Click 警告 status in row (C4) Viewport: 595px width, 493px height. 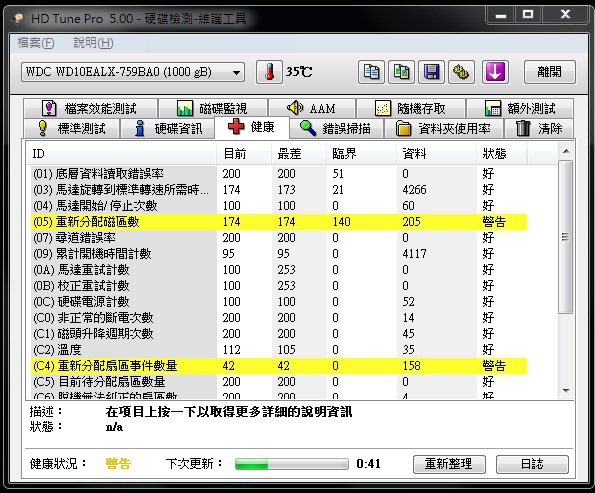[x=494, y=365]
